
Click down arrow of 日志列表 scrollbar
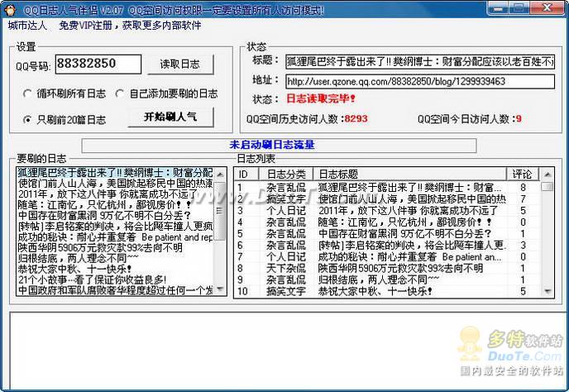547,291
